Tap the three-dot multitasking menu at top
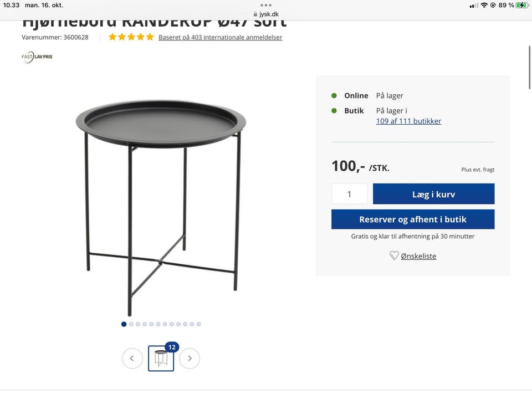 (265, 5)
